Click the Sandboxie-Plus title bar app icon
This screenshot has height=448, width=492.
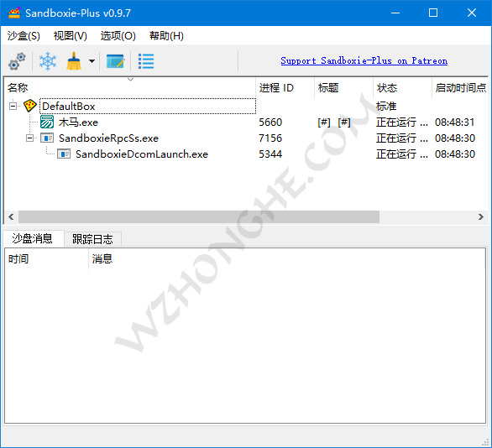pyautogui.click(x=14, y=13)
